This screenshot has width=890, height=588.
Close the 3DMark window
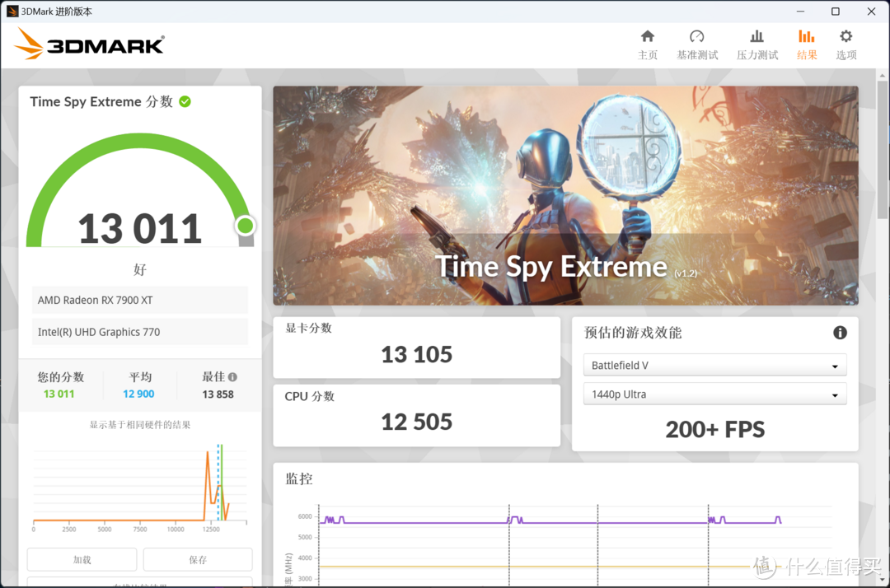[x=871, y=12]
